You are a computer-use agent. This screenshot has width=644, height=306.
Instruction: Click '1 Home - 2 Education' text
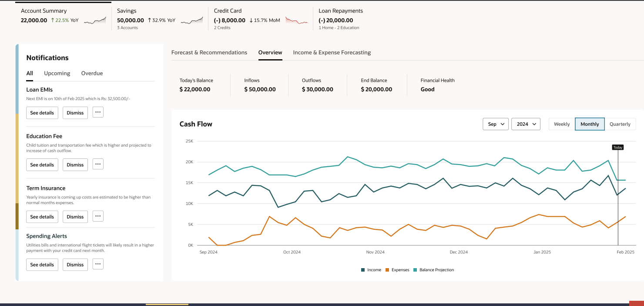(339, 28)
